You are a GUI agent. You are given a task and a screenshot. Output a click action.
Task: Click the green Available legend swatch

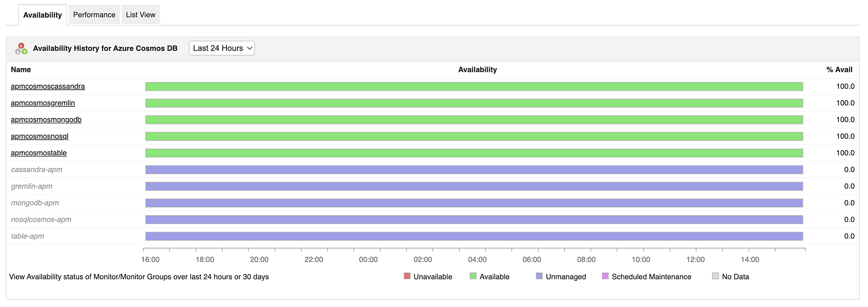point(473,276)
